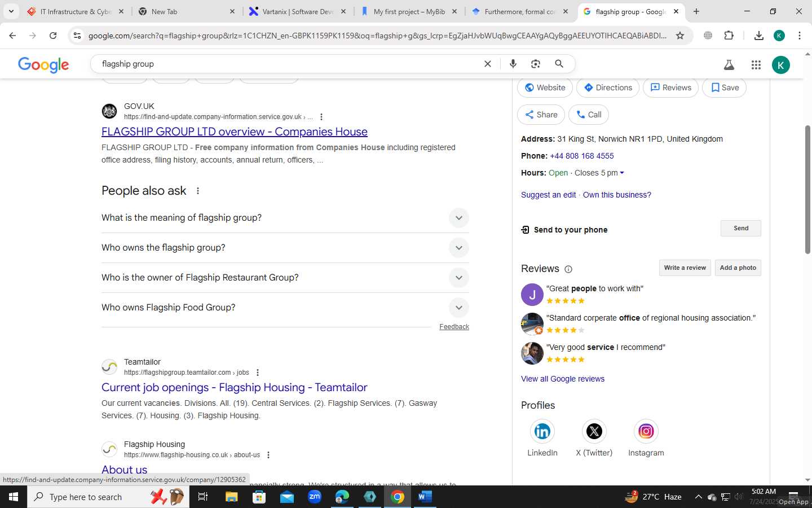The image size is (812, 508).
Task: Open more options for Flagship Housing result
Action: (x=268, y=455)
